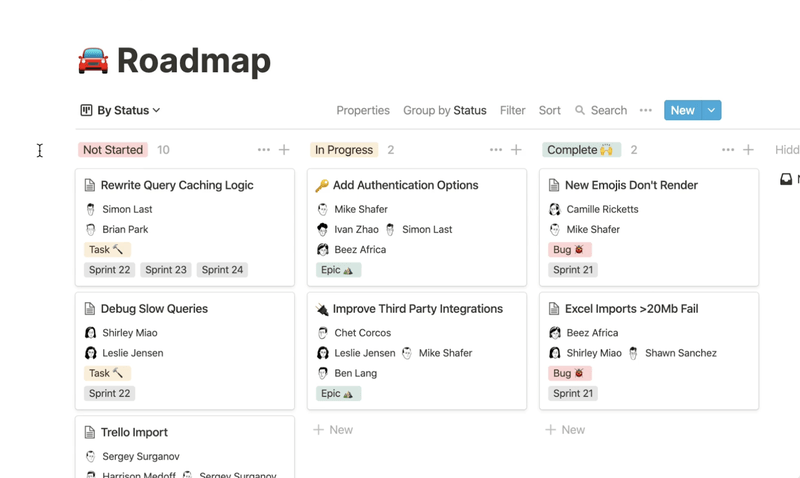Click the In Progress column label
The width and height of the screenshot is (800, 478).
344,149
